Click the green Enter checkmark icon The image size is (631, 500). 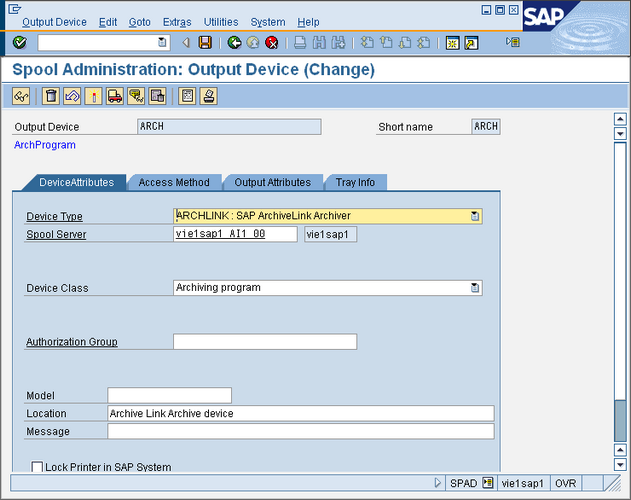click(x=20, y=43)
